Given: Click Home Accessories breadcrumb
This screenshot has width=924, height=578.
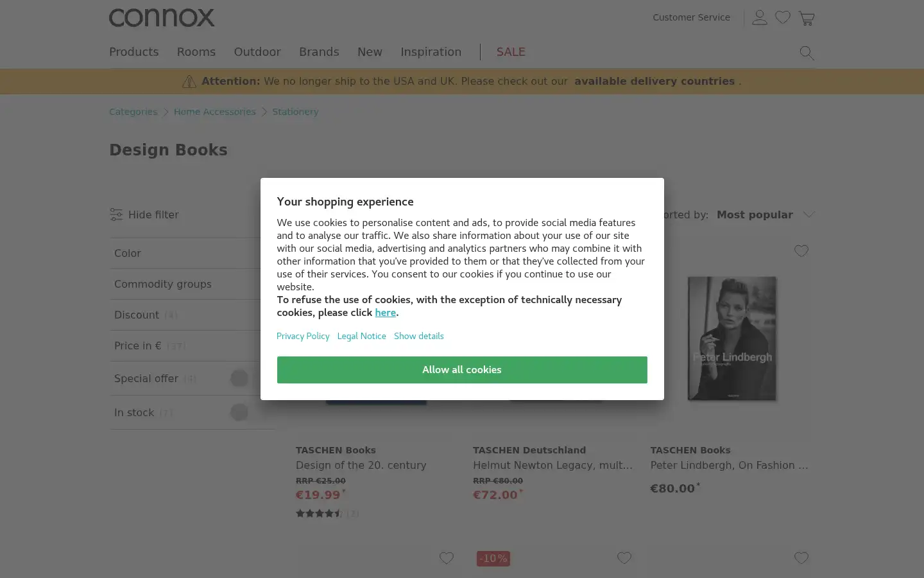Looking at the screenshot, I should 215,112.
